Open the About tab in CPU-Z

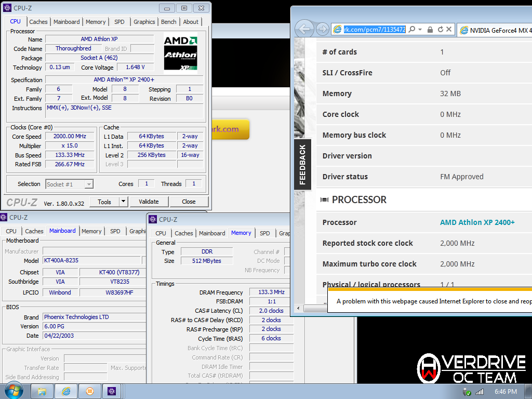point(191,22)
